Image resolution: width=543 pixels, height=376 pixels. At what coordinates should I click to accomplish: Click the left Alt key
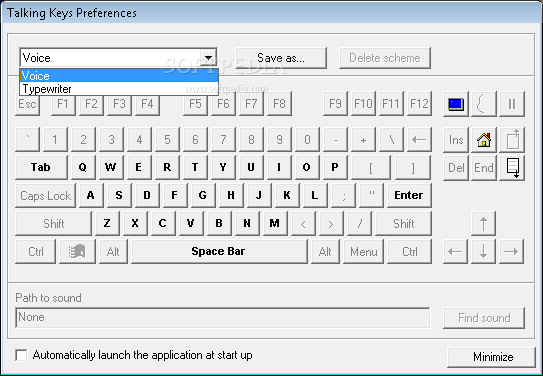[x=113, y=251]
